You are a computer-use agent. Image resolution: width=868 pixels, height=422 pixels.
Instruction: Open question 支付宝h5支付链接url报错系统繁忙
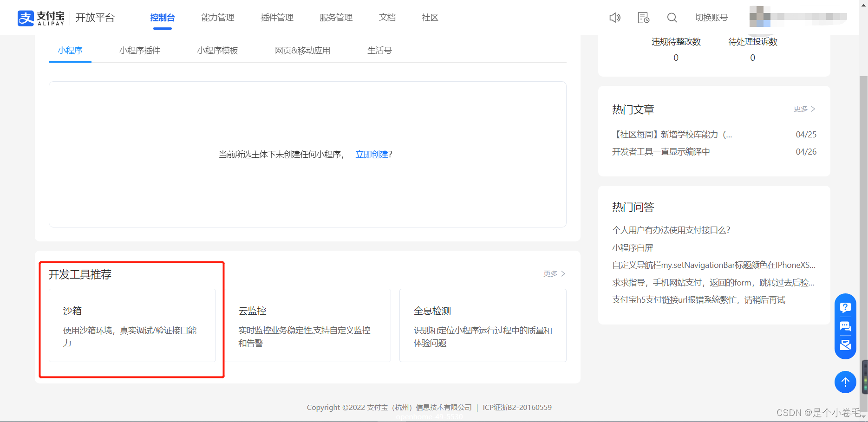tap(698, 300)
